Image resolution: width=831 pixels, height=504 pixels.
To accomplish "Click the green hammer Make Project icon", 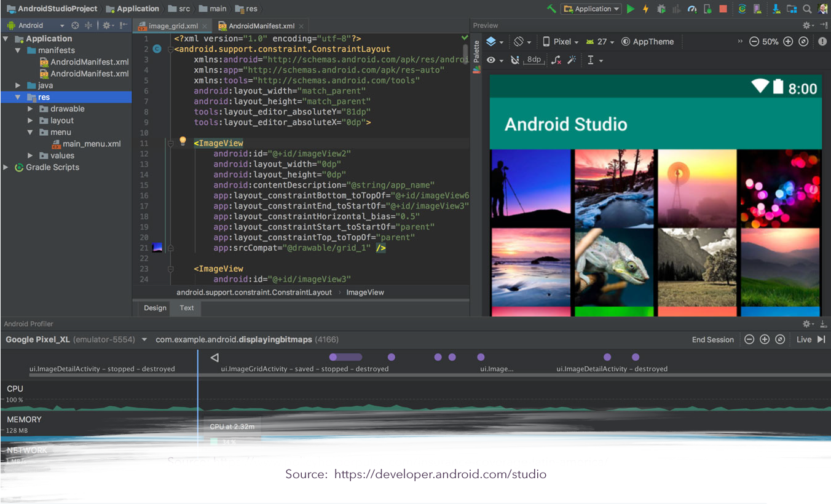I will click(551, 9).
